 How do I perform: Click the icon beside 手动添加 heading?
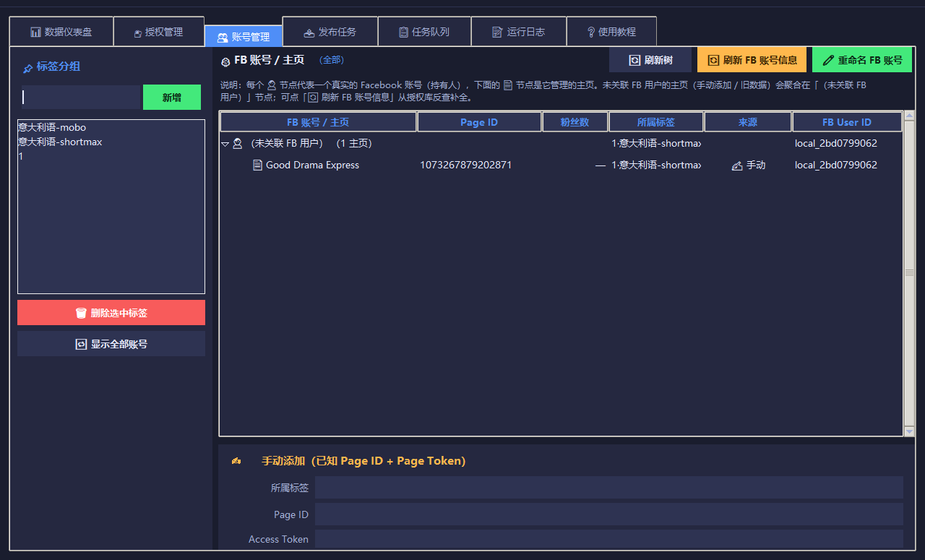pos(236,461)
